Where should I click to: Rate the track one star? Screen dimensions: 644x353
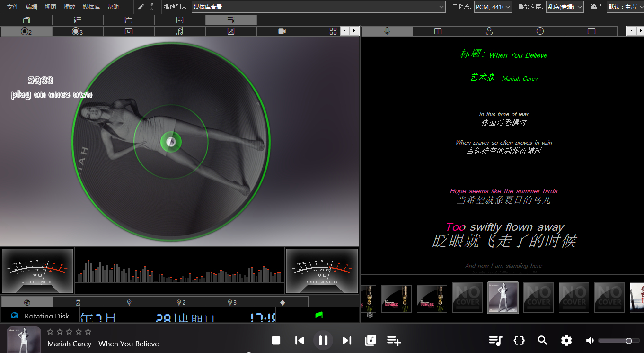(x=50, y=332)
